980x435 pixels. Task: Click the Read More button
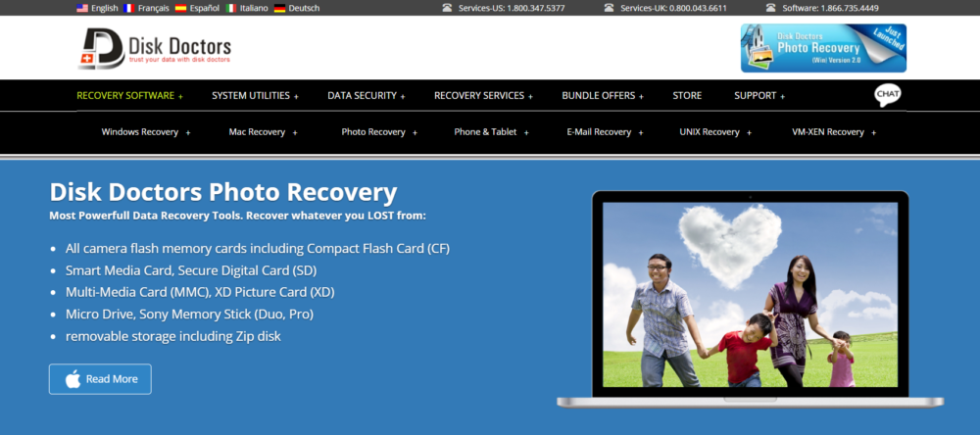[x=100, y=379]
